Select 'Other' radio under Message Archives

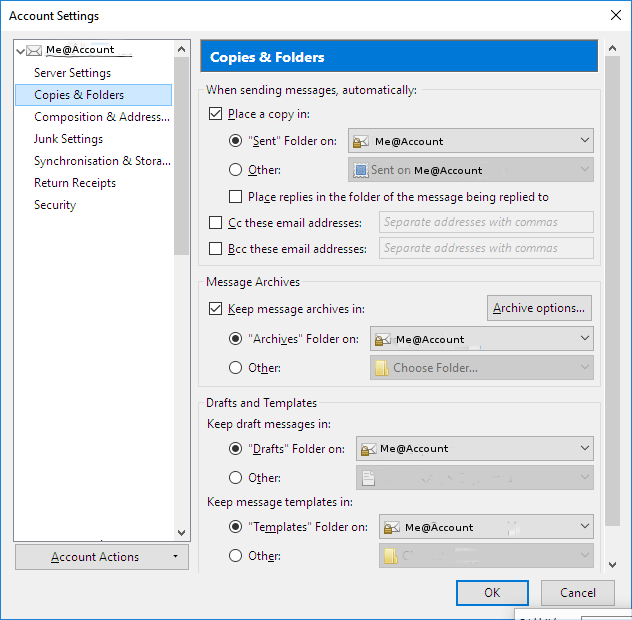point(236,367)
